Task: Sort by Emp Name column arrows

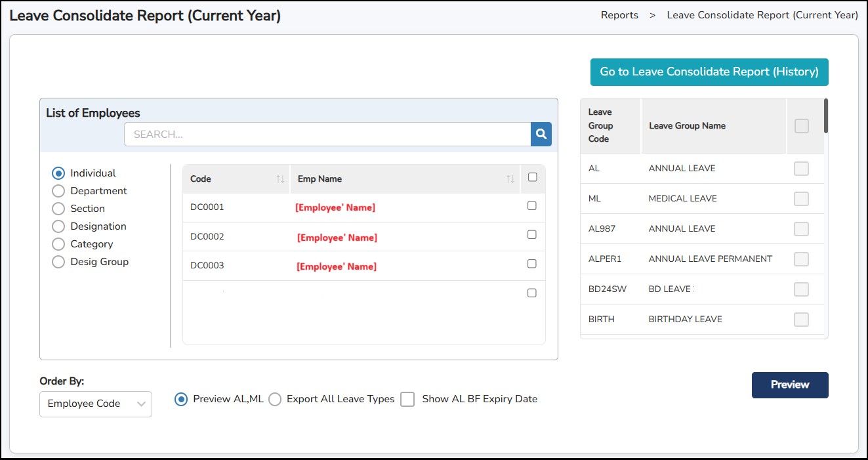Action: (510, 179)
